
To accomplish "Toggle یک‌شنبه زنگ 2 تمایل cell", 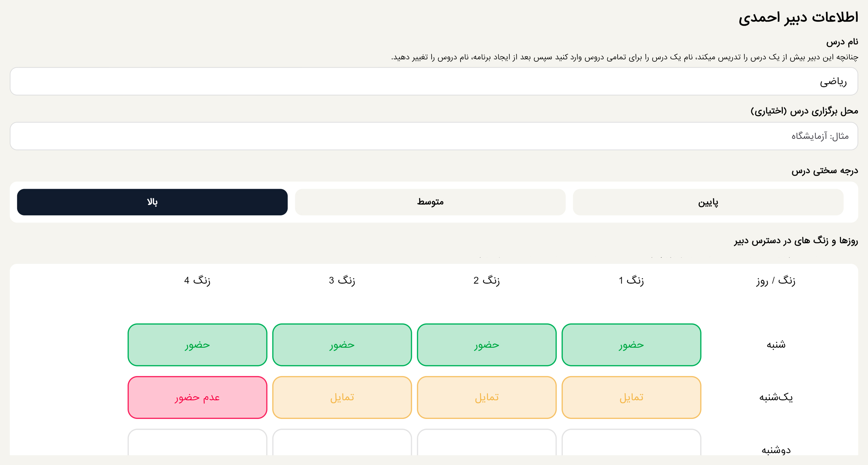I will coord(487,397).
